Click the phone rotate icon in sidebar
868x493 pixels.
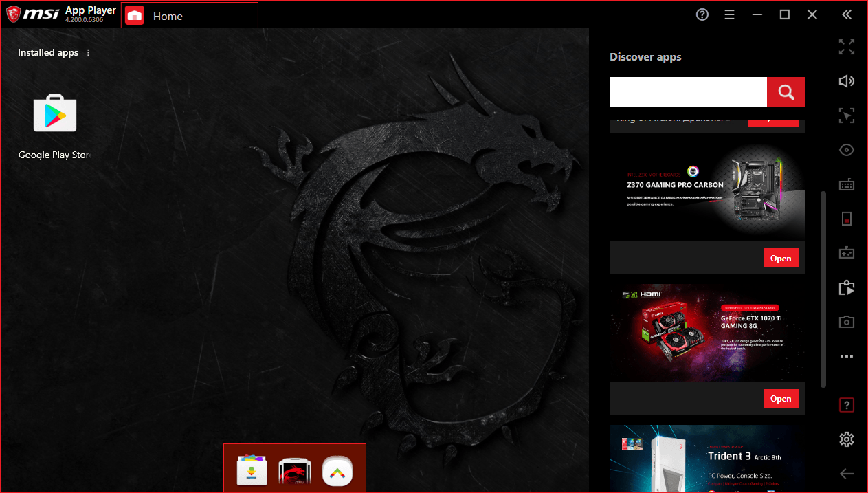pos(847,219)
